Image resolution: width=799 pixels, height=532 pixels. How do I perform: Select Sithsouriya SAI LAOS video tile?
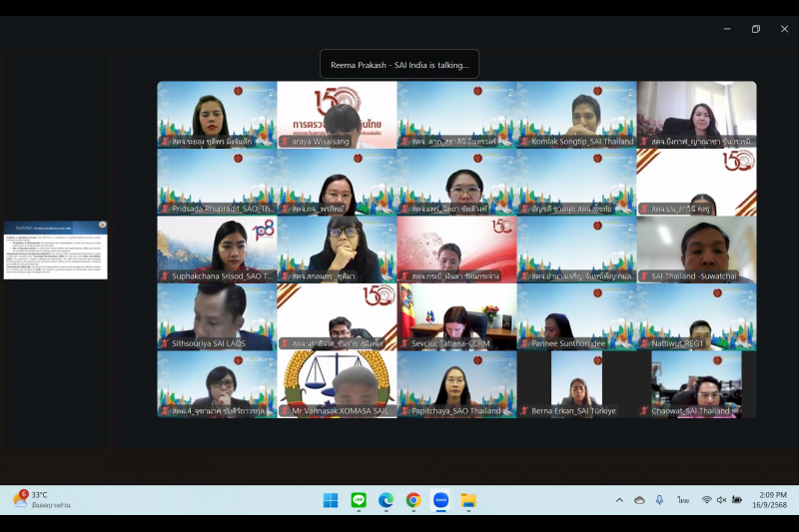217,316
